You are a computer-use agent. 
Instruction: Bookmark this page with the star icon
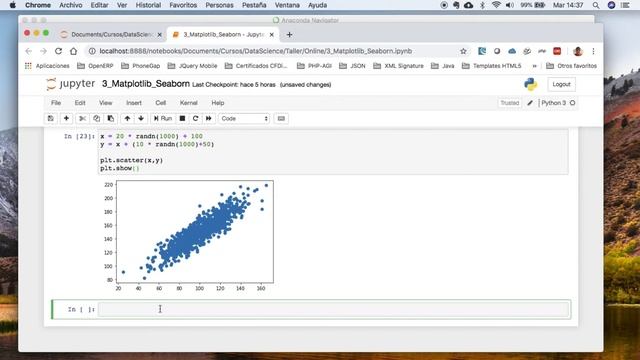tap(463, 51)
